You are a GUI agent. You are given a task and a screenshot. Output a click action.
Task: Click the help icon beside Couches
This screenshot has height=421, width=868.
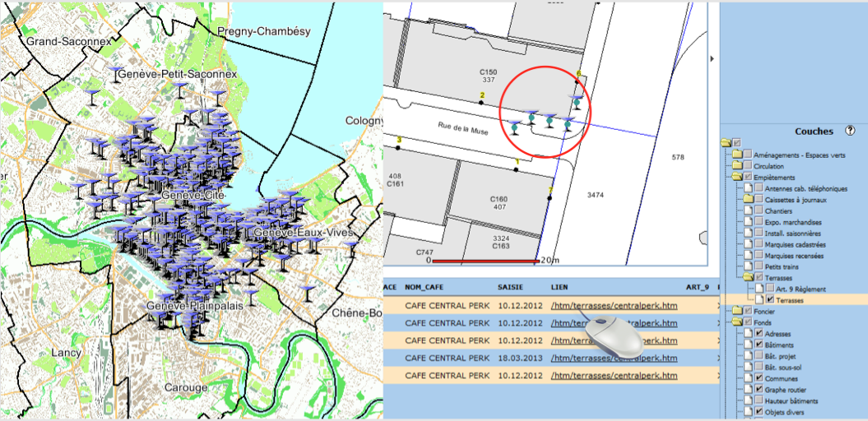pyautogui.click(x=849, y=132)
